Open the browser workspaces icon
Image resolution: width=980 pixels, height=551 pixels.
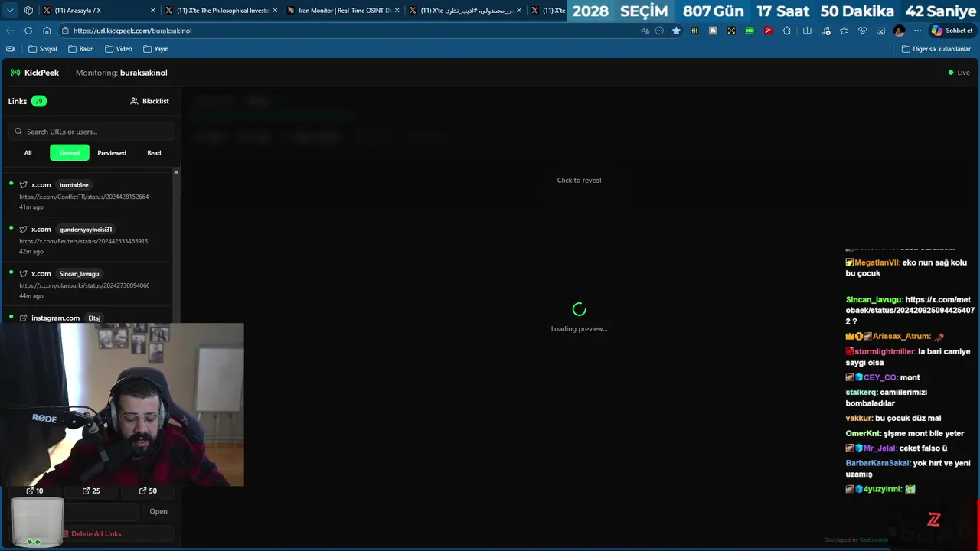pos(28,11)
